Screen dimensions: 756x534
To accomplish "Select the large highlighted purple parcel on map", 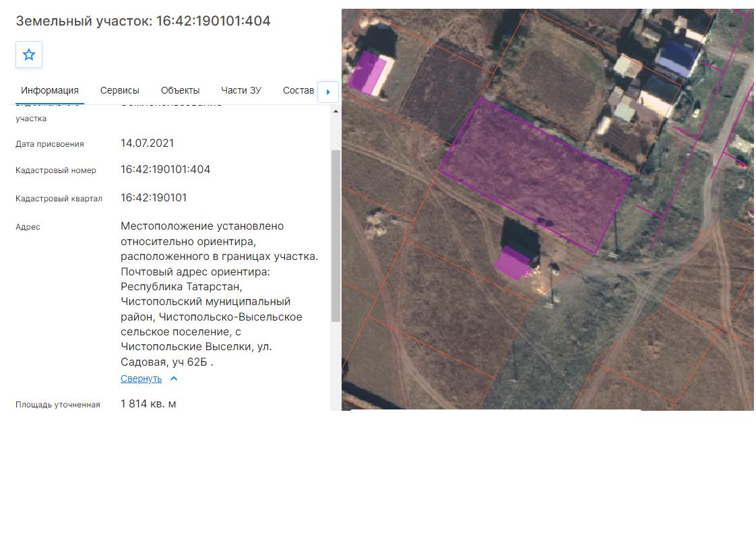I will point(534,174).
